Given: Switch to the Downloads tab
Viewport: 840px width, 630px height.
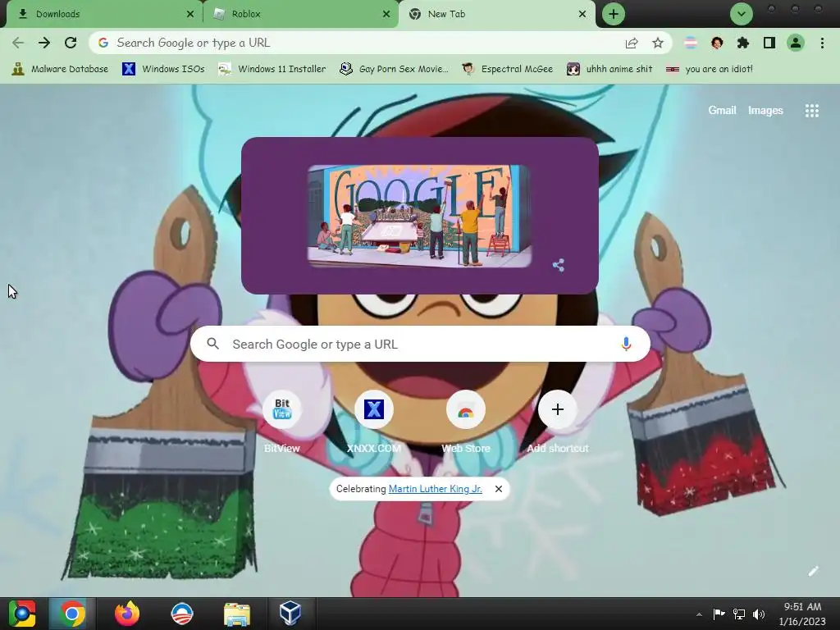Looking at the screenshot, I should (x=102, y=14).
